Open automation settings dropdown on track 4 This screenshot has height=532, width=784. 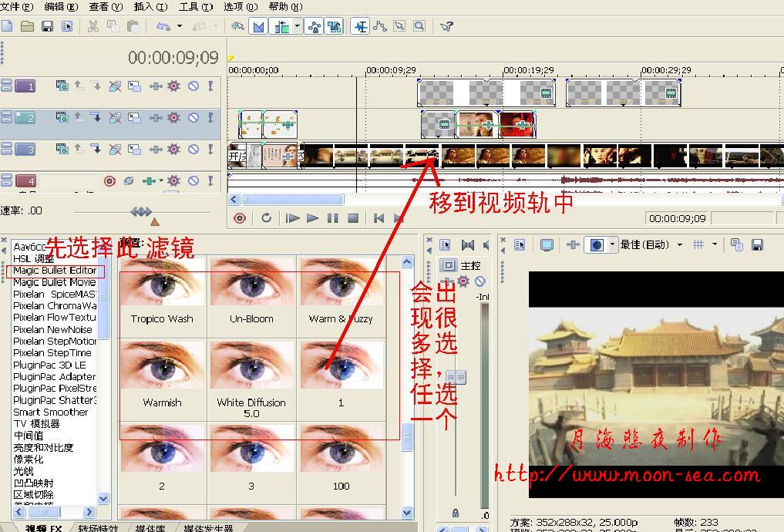pos(161,180)
